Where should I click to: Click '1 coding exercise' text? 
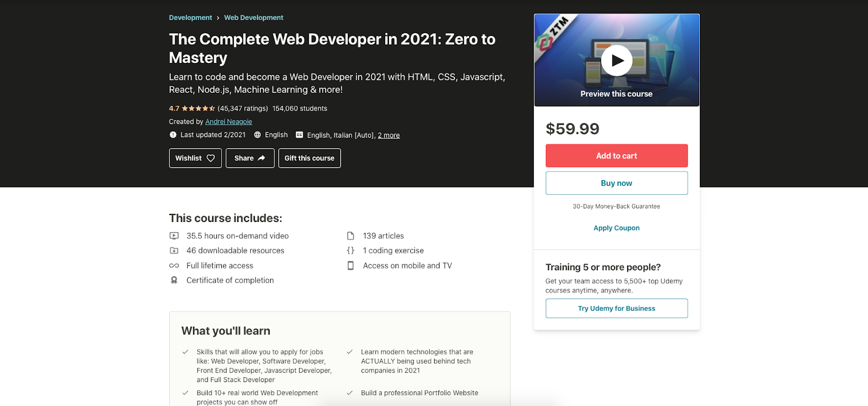393,250
